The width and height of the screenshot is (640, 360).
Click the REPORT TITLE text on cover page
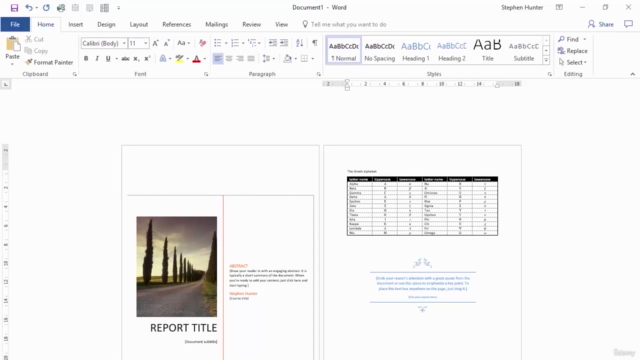[183, 328]
